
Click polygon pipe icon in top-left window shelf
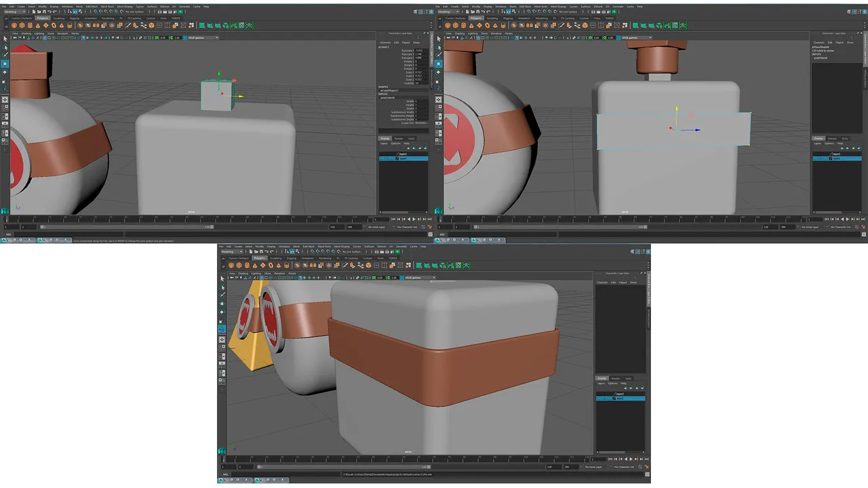70,25
